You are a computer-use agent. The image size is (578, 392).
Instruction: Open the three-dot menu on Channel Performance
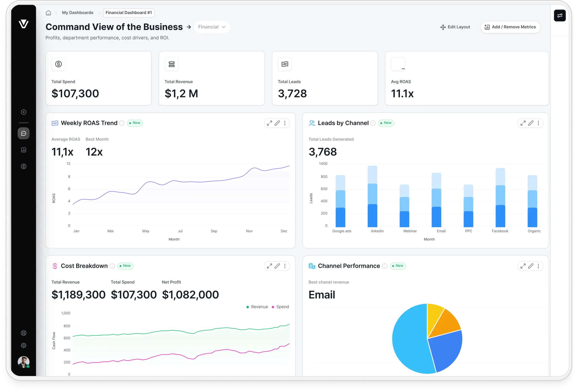click(x=539, y=266)
